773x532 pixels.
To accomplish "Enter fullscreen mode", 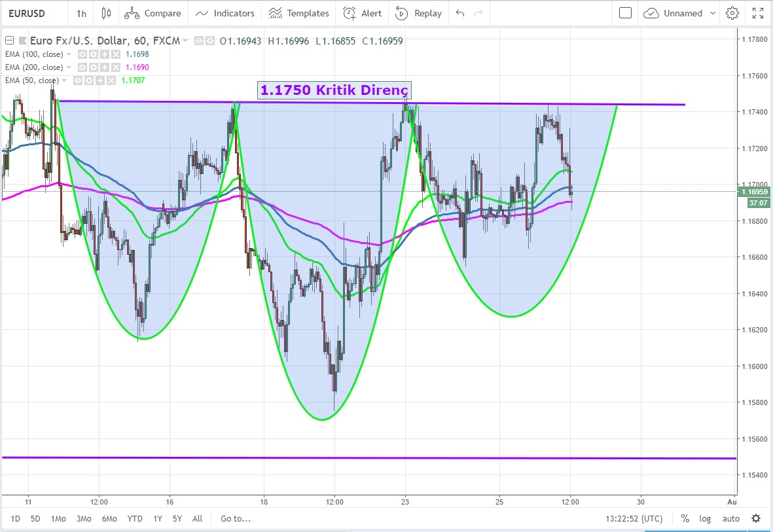I will (758, 13).
